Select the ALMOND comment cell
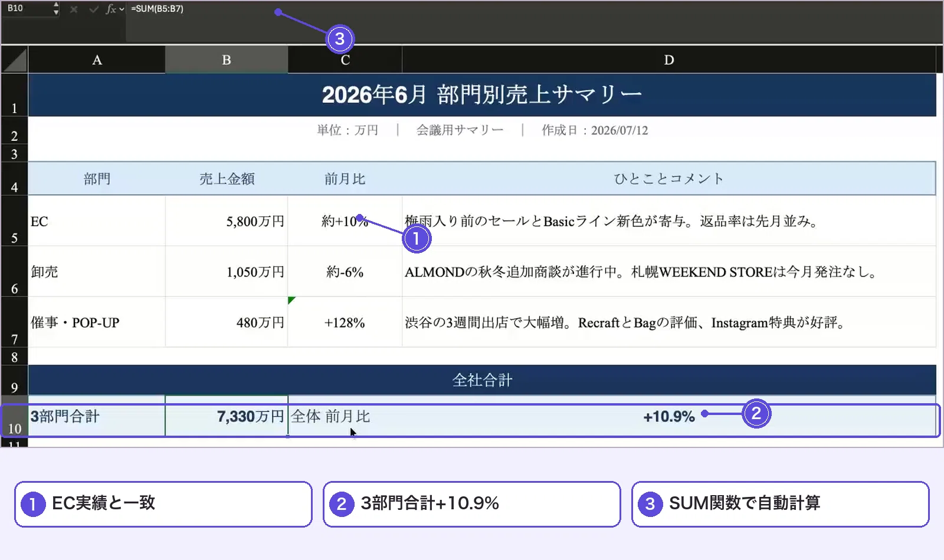The width and height of the screenshot is (944, 560). (669, 272)
